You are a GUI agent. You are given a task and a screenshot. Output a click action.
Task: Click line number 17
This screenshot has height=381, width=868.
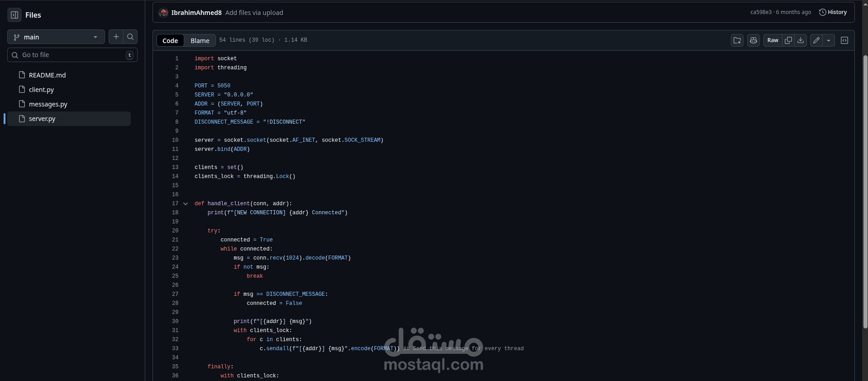point(175,203)
